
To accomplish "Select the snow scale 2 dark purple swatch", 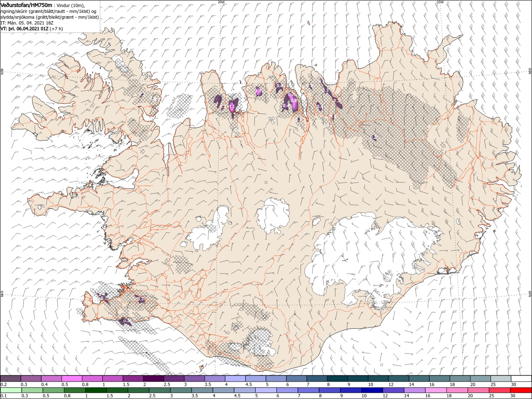I will pos(153,379).
